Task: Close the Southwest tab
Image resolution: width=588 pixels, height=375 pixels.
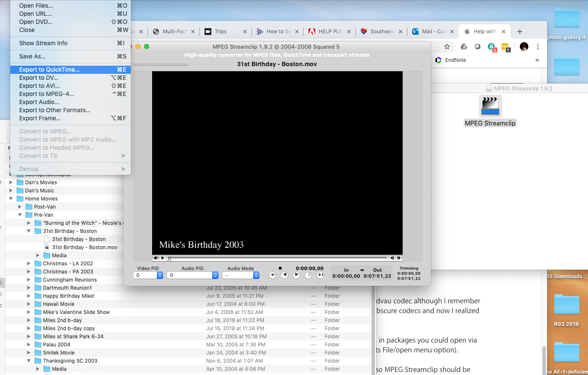Action: pos(401,32)
